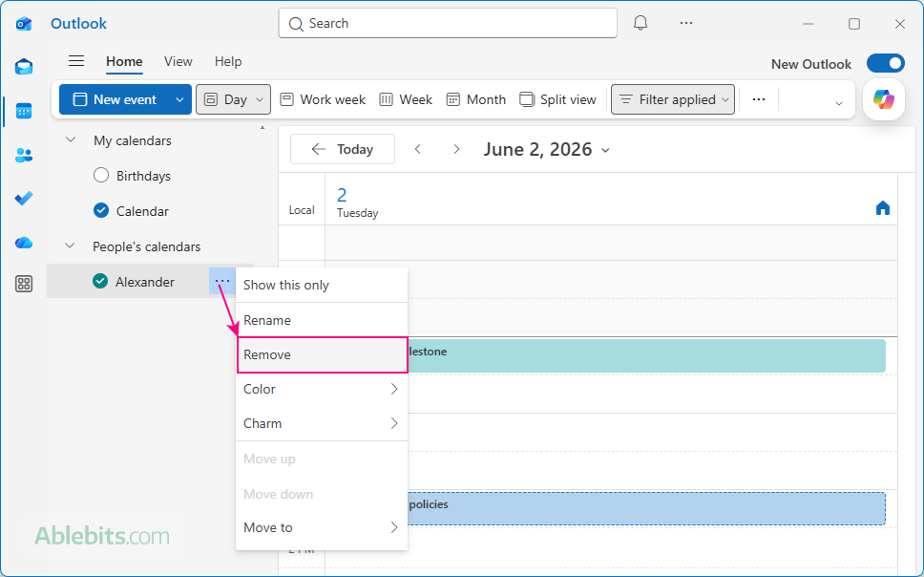This screenshot has height=577, width=924.
Task: Open New event dropdown arrow
Action: pos(179,99)
